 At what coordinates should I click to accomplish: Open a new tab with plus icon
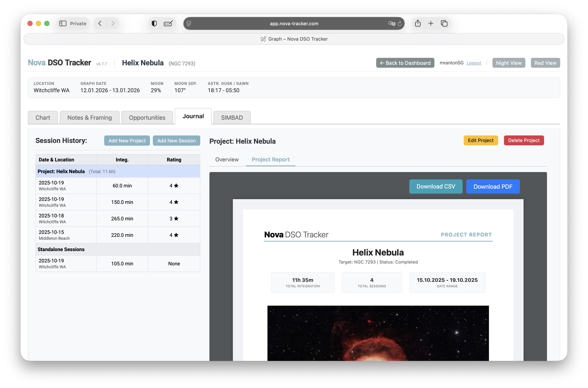pos(431,23)
